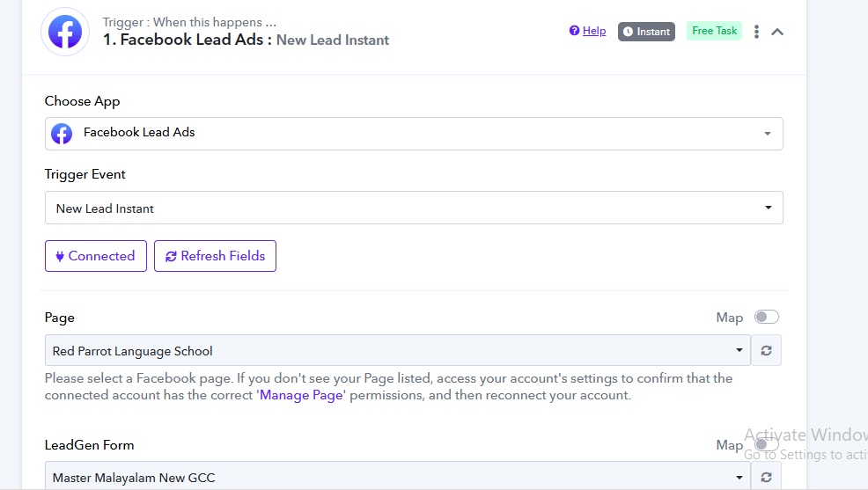Click the step title 'Facebook Lead Ads'
Viewport: 868px width, 490px height.
tap(192, 40)
